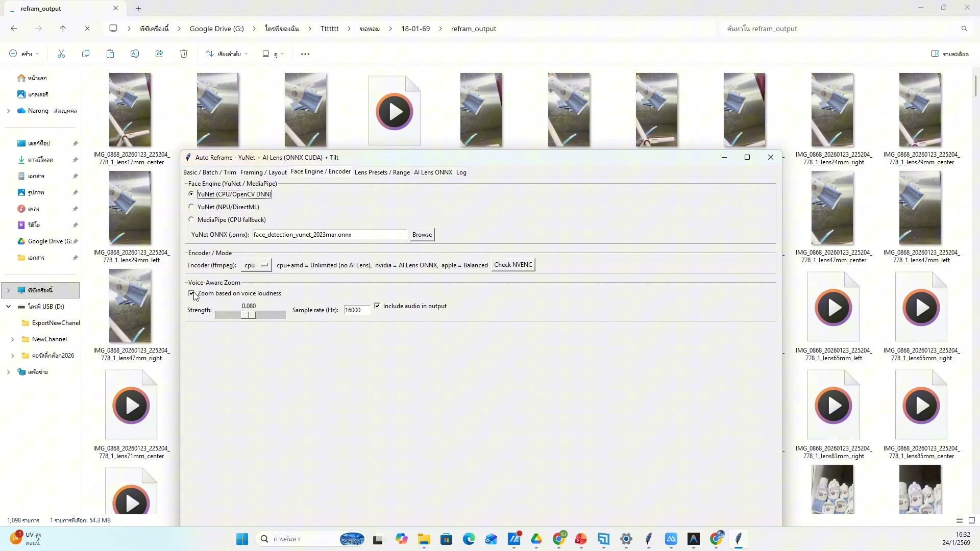The width and height of the screenshot is (980, 551).
Task: Paste from clipboard using toolbar paste icon
Action: (x=110, y=54)
